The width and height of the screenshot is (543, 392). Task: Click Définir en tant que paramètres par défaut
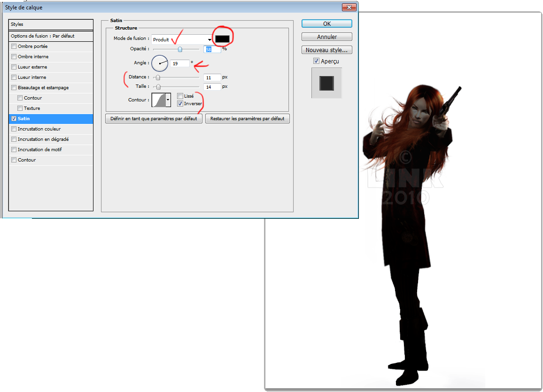coord(154,119)
